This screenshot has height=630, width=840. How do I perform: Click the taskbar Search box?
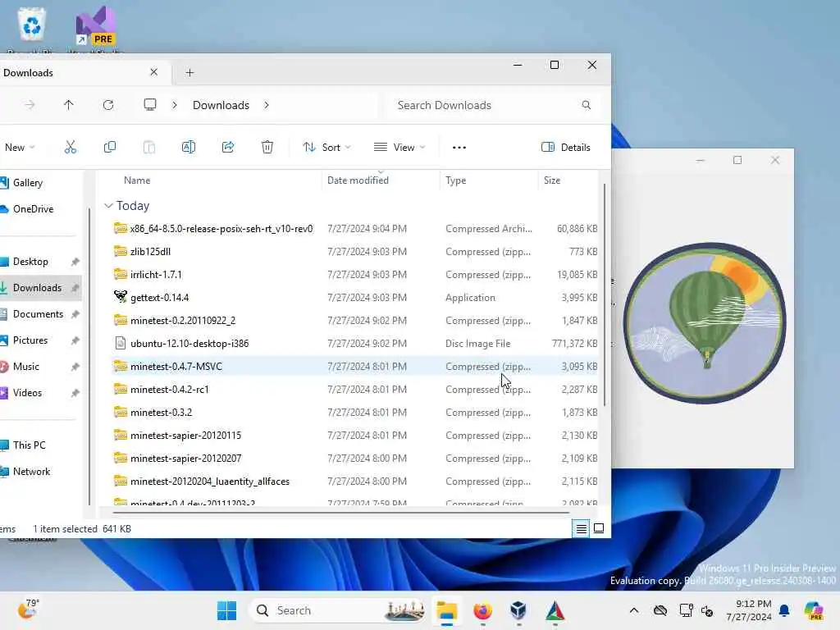point(338,610)
